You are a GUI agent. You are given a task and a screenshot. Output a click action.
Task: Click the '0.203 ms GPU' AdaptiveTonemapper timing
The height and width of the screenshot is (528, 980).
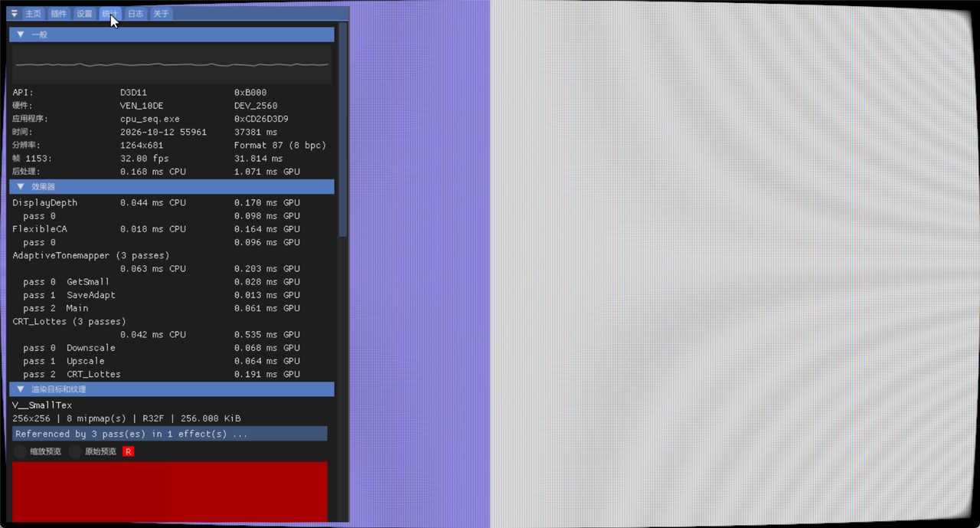267,268
